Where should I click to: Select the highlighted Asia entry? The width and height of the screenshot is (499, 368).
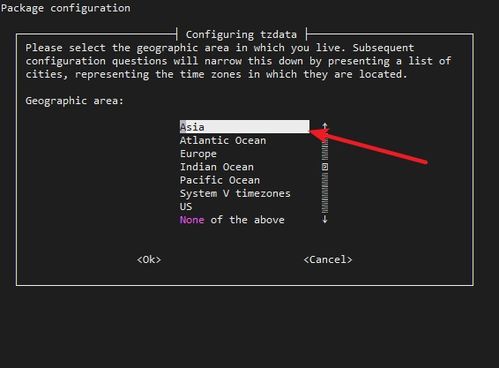click(244, 127)
